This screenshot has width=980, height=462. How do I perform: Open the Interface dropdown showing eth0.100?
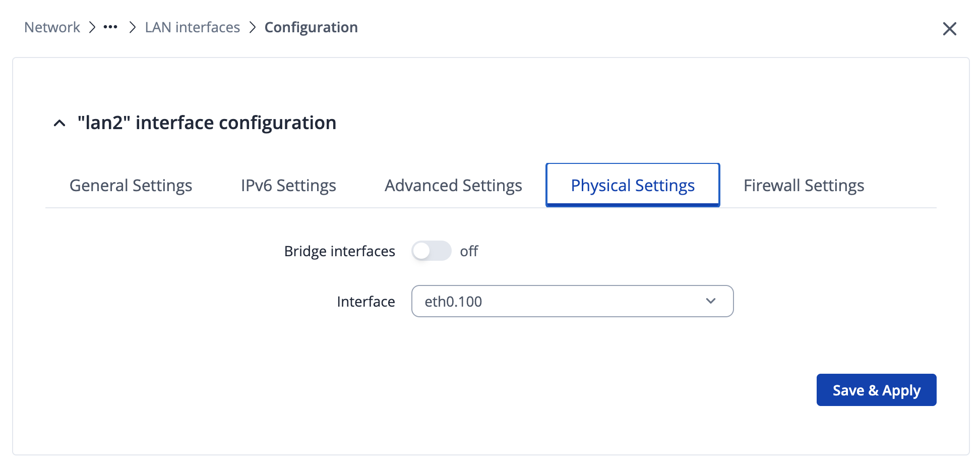(572, 301)
